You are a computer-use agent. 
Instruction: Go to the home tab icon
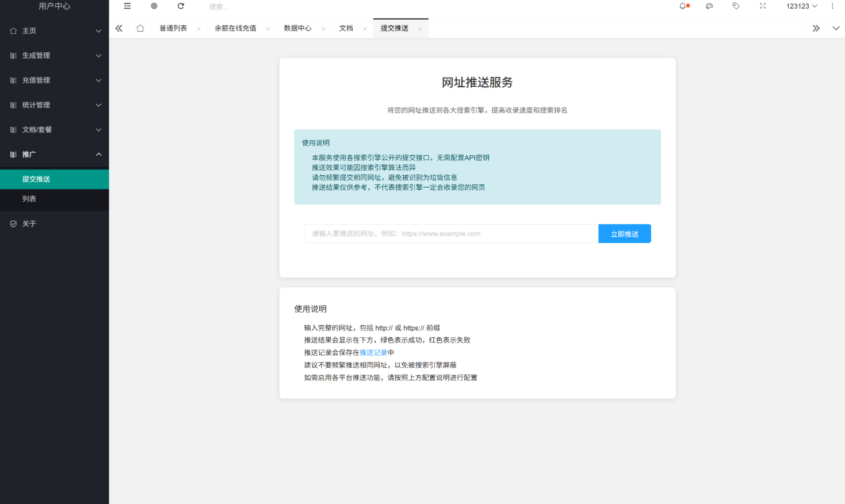[x=140, y=28]
